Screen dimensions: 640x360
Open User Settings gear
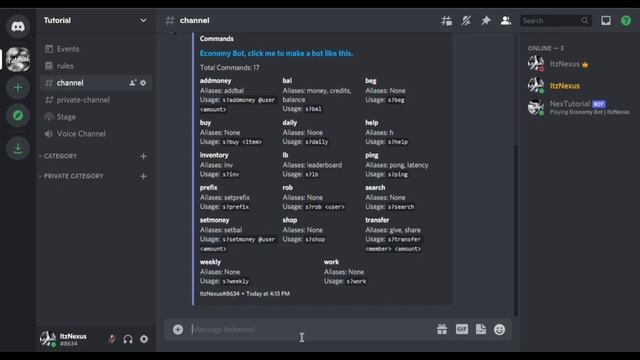[x=144, y=339]
